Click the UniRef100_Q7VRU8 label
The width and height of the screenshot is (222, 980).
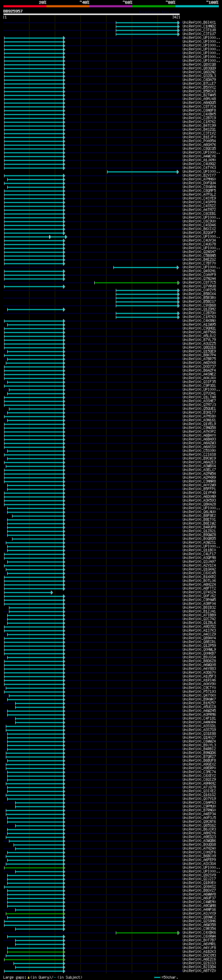coord(199,286)
